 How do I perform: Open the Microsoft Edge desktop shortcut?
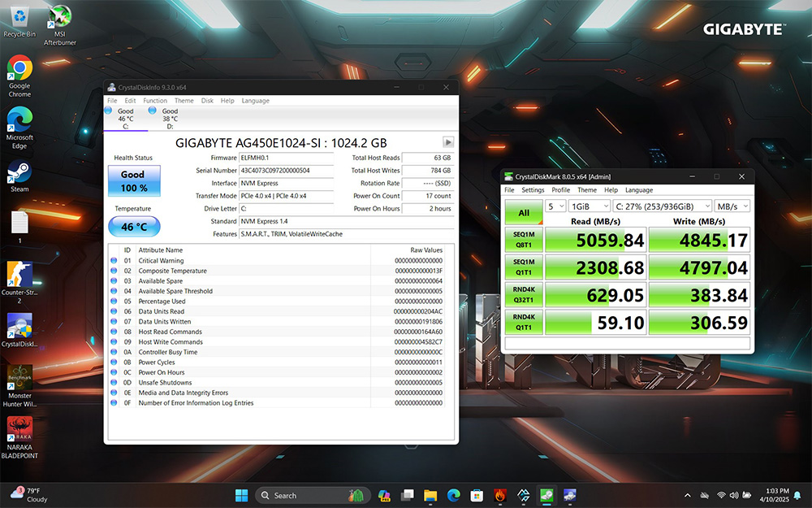(19, 128)
